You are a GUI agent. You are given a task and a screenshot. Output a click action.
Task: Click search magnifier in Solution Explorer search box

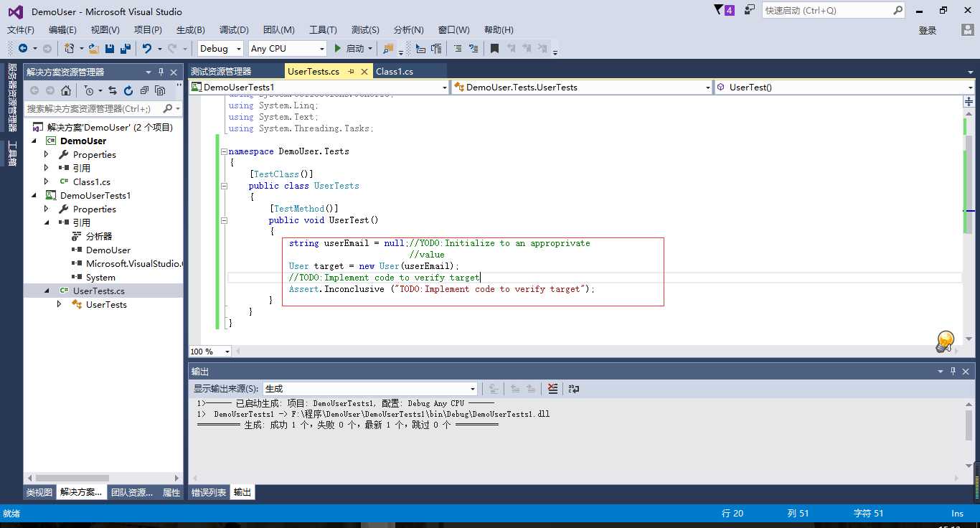click(167, 108)
